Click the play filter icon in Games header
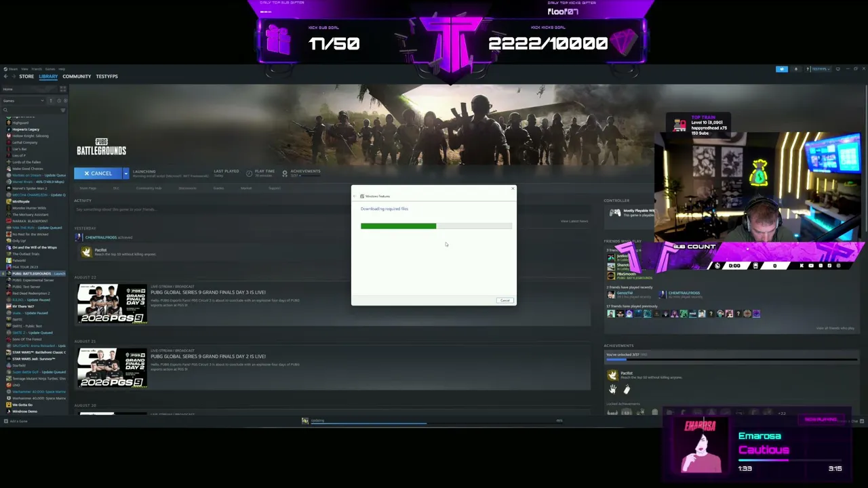The image size is (868, 488). point(65,100)
